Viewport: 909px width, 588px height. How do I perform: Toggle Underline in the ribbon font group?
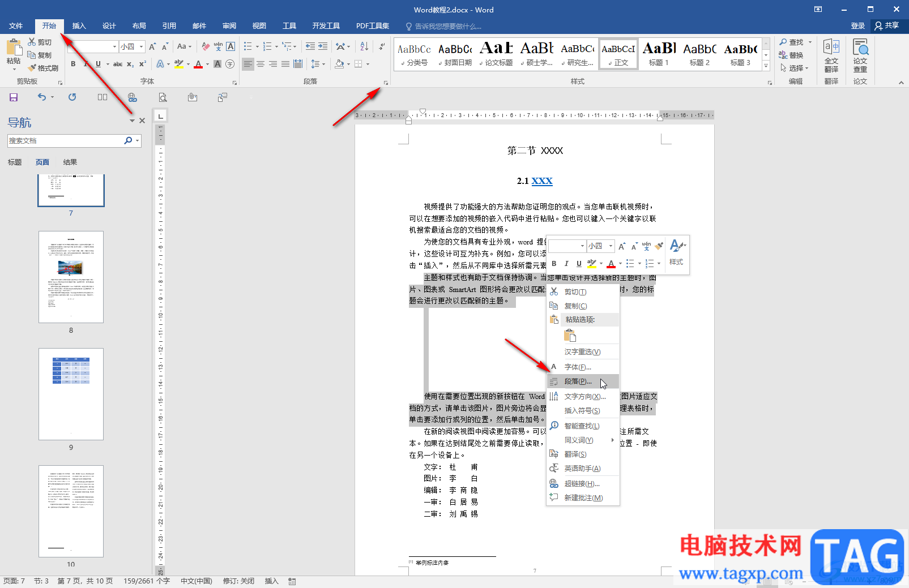click(98, 64)
